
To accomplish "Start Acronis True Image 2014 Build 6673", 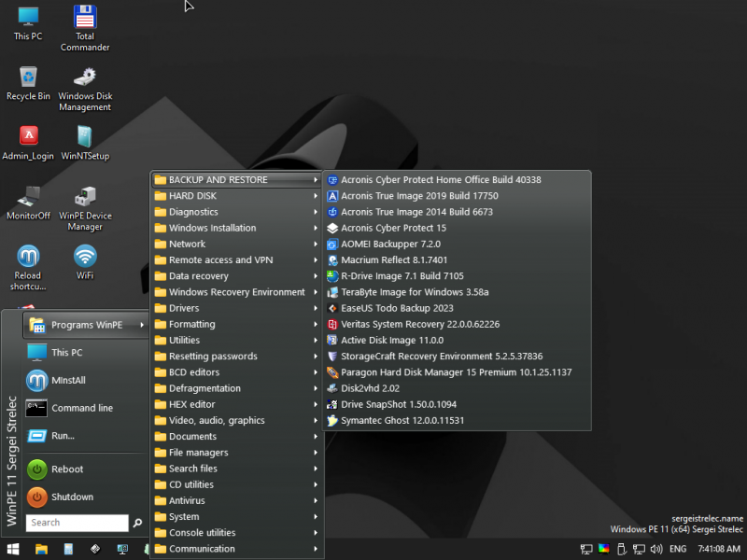I will (x=457, y=212).
